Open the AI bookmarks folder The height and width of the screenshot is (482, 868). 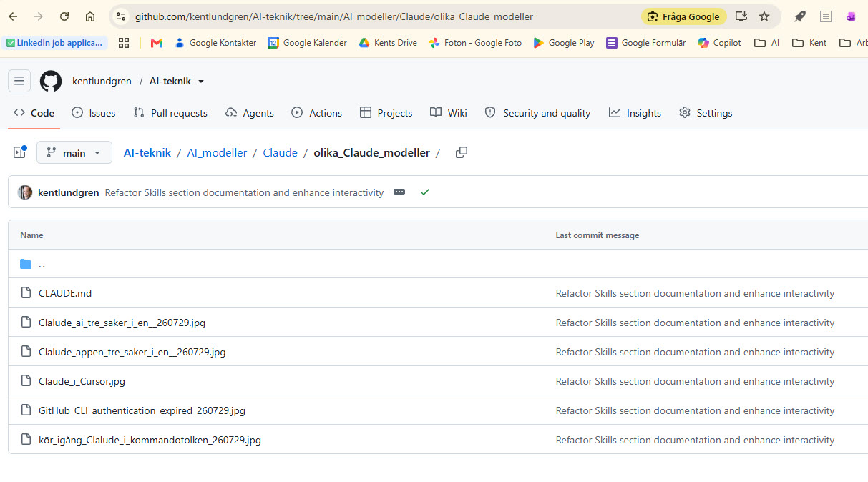pos(766,43)
